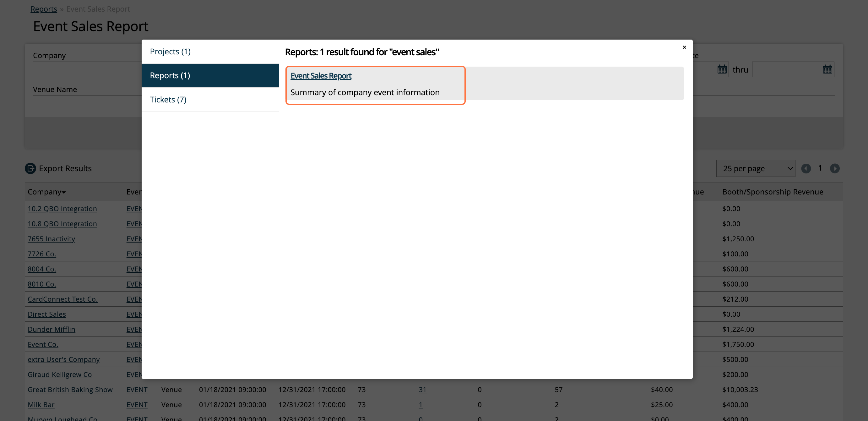
Task: Open the EVENT link in Milk Bar row
Action: point(137,405)
